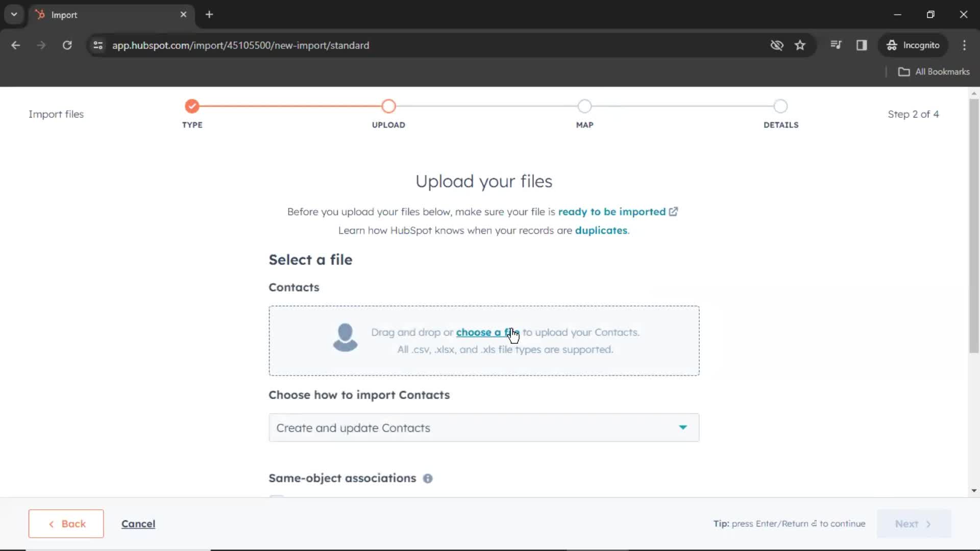Viewport: 980px width, 551px height.
Task: Click the browser forward arrow
Action: tap(41, 45)
